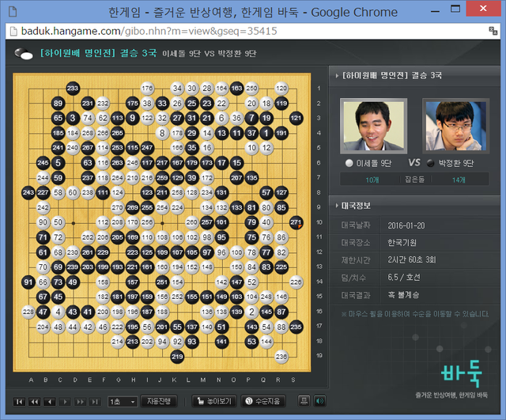Expand the [하이원배 명인전] 결승 3국 panel arrow

pyautogui.click(x=337, y=76)
